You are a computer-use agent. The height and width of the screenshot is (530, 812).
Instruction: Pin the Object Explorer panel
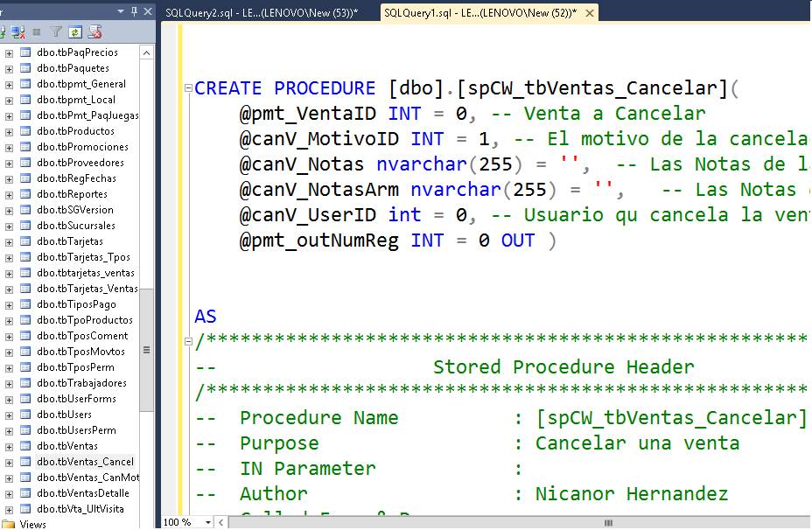[134, 10]
